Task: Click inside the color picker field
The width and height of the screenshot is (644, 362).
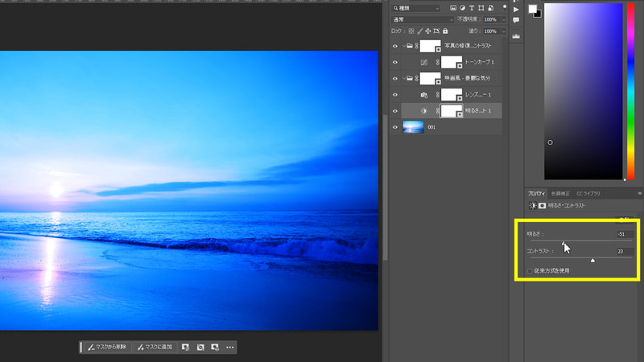Action: [583, 92]
